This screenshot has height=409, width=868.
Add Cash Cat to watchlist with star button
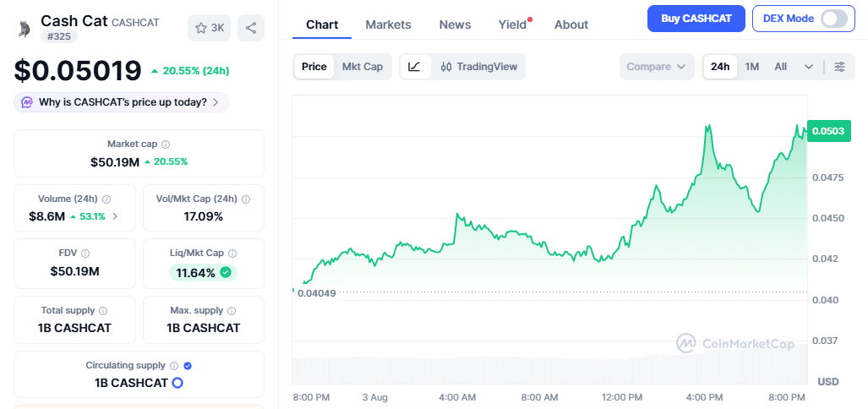[210, 28]
